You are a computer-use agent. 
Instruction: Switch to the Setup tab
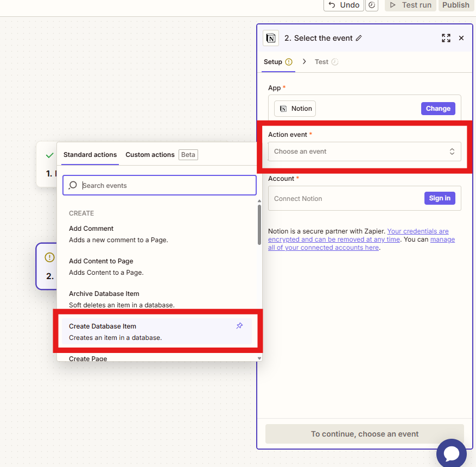(x=278, y=62)
